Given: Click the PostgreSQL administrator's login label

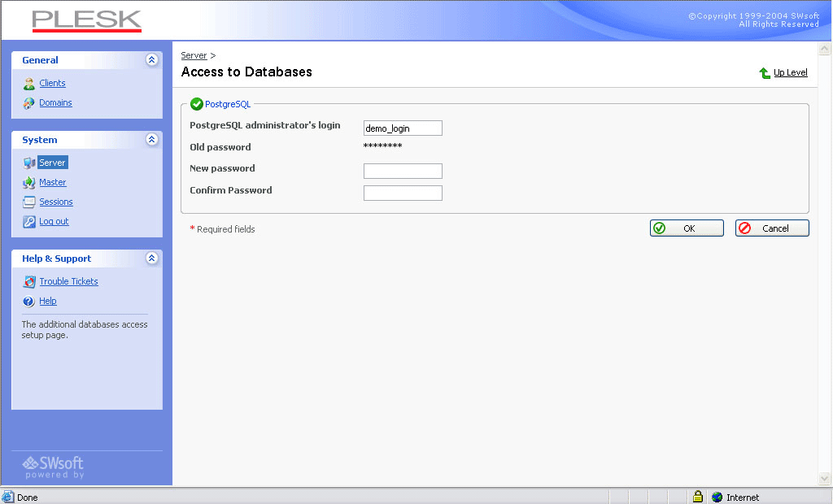Looking at the screenshot, I should (264, 125).
